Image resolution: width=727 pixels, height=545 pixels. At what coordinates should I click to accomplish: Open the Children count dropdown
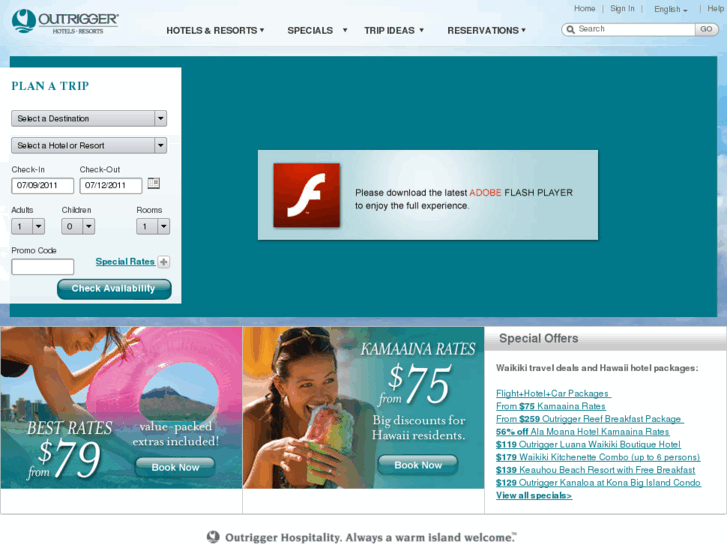(x=78, y=226)
